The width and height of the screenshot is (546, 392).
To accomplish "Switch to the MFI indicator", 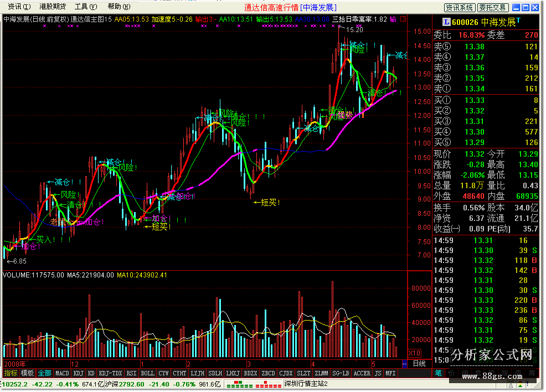I will click(391, 373).
